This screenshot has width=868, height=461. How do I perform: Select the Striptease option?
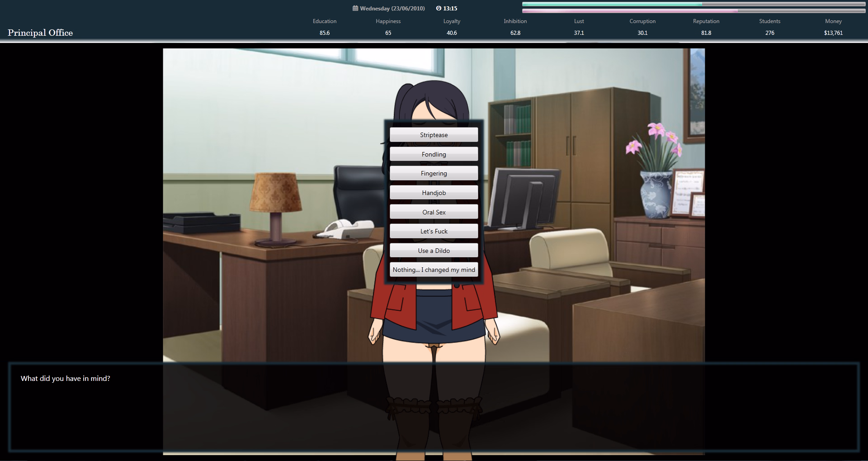(434, 134)
